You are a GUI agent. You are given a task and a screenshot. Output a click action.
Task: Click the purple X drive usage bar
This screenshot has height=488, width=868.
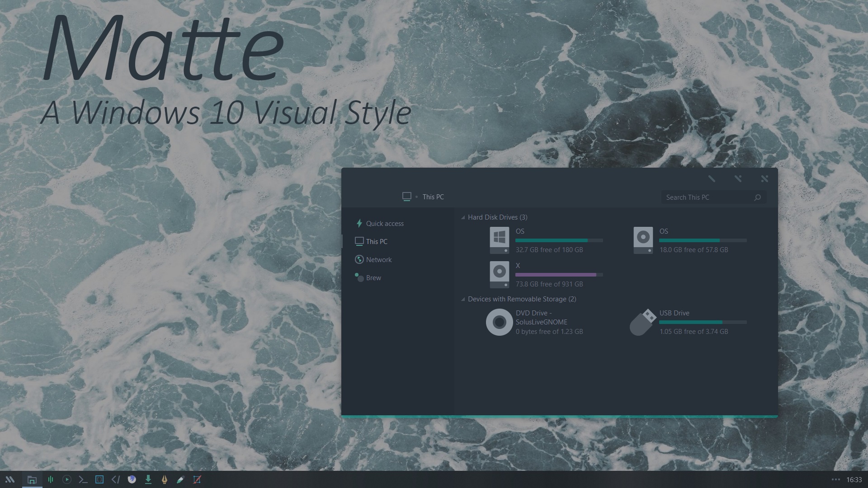(x=559, y=275)
